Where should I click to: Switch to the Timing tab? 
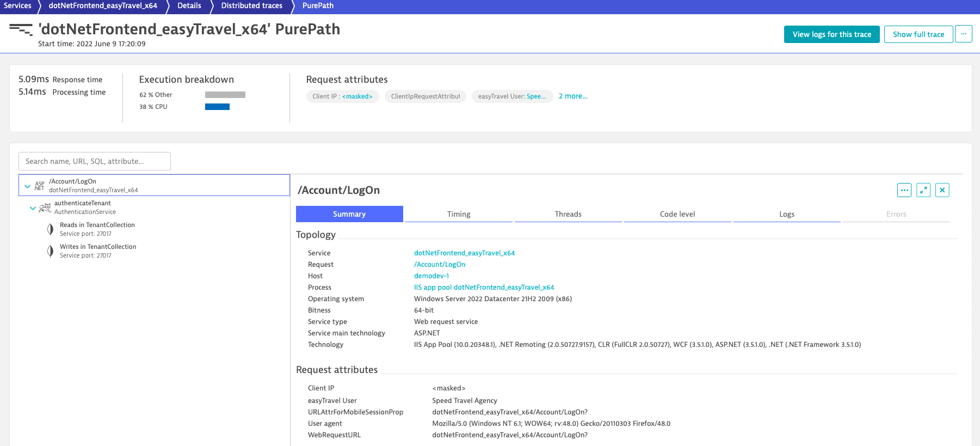coord(458,214)
